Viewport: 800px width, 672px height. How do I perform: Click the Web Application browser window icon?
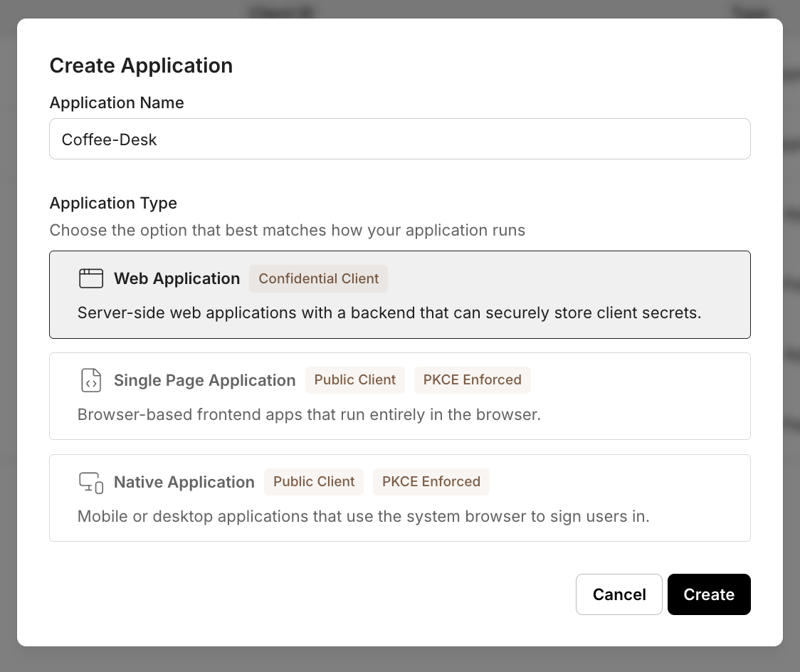(91, 278)
